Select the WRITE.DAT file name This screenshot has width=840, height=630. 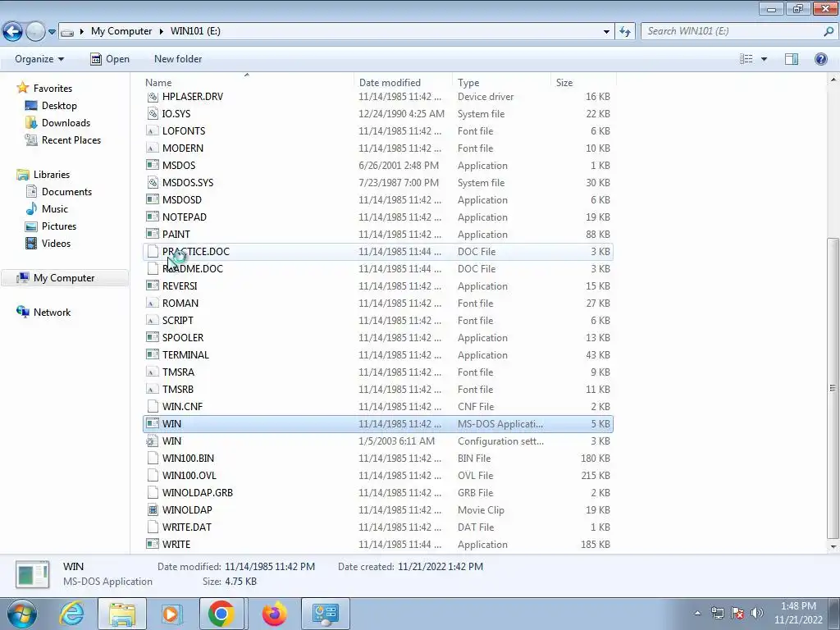pyautogui.click(x=187, y=527)
